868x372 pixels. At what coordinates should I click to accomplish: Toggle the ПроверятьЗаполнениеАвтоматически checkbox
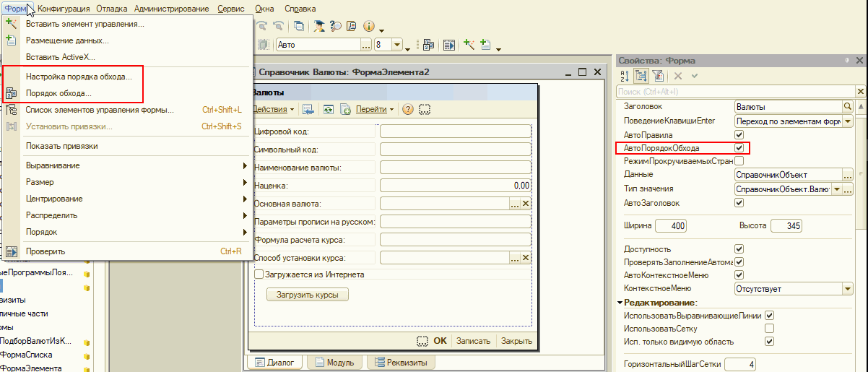coord(739,261)
